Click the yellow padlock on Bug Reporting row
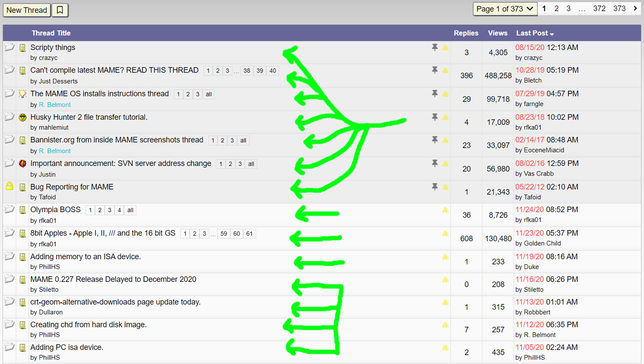 (x=9, y=187)
